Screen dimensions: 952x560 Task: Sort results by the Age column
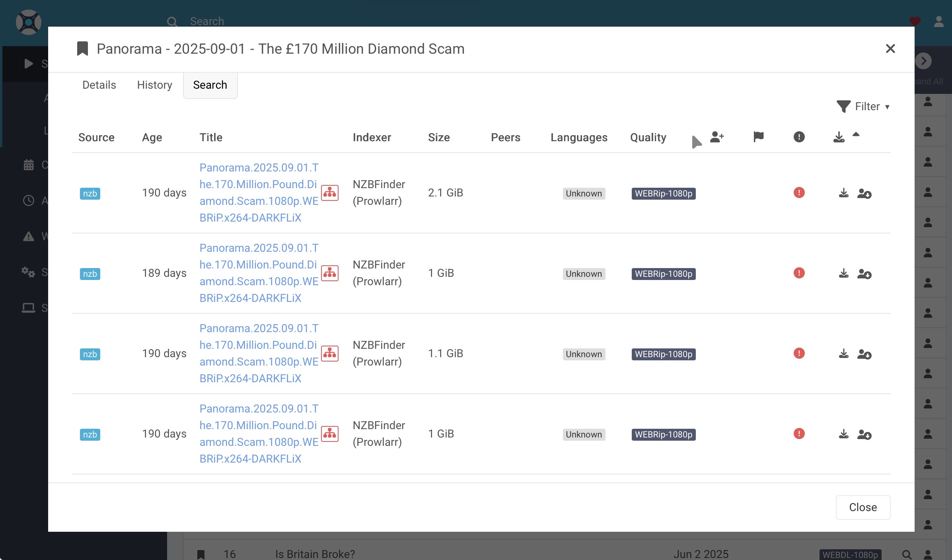pyautogui.click(x=152, y=138)
